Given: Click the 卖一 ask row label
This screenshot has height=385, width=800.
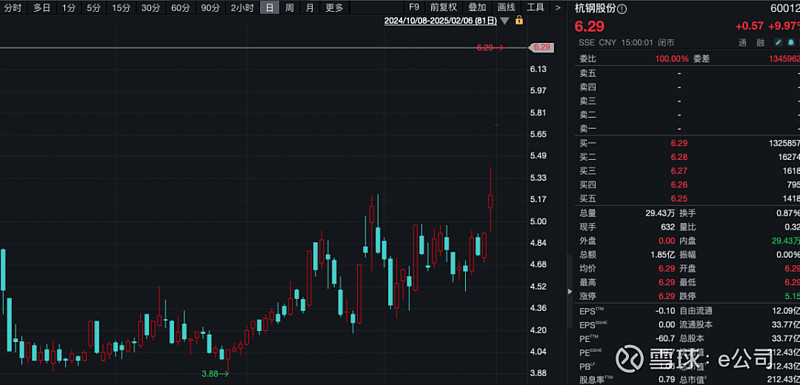Looking at the screenshot, I should pyautogui.click(x=588, y=130).
